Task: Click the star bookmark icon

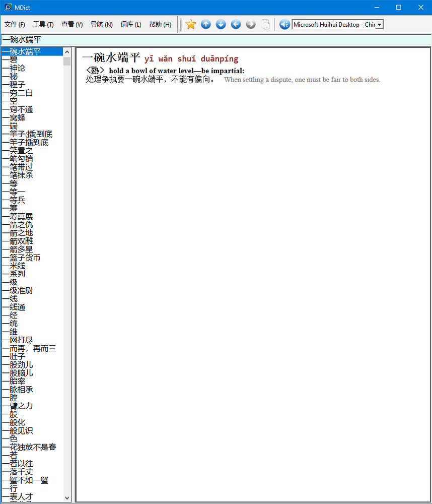Action: point(190,24)
